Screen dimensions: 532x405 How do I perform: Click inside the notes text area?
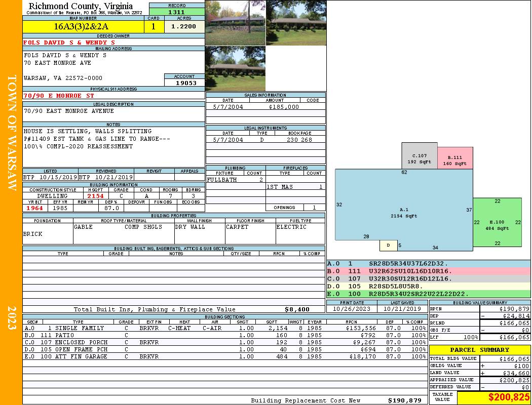(113, 147)
